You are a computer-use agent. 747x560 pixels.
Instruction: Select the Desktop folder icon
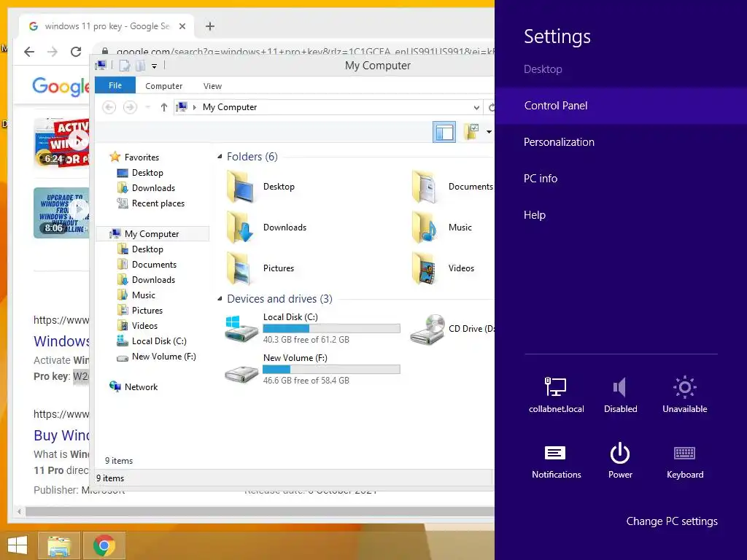coord(240,187)
